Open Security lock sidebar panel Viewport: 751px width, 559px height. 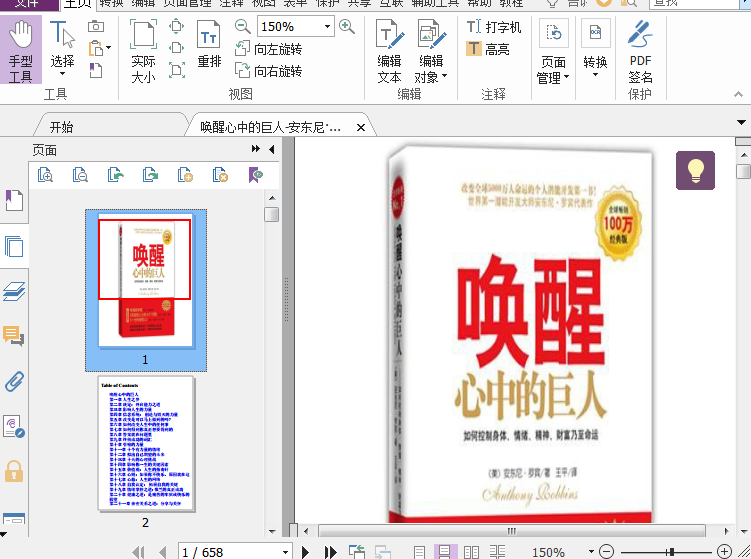pos(14,471)
